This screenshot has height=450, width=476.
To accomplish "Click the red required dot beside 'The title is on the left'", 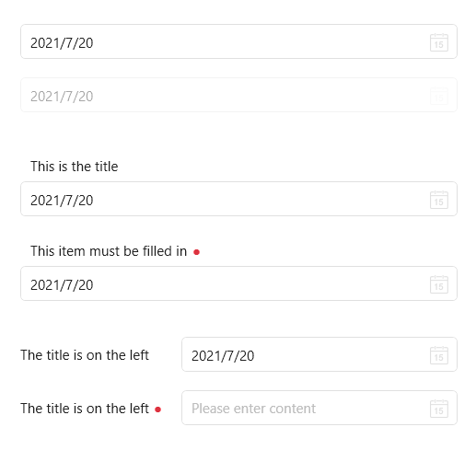I will [157, 410].
